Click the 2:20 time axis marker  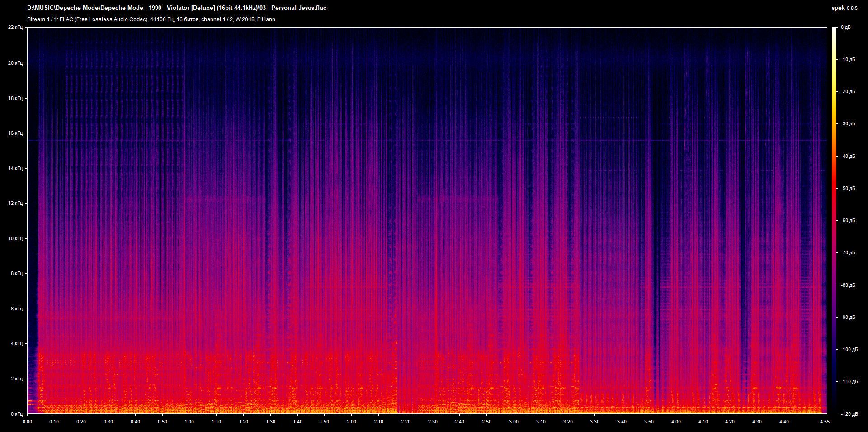click(406, 422)
